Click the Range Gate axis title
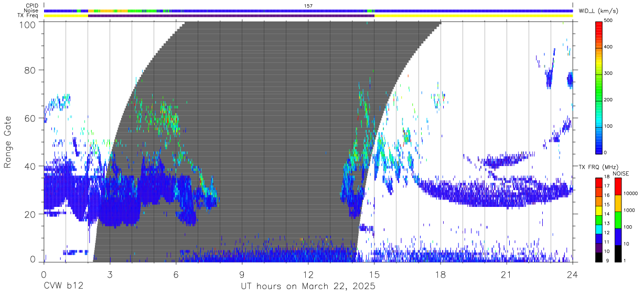The height and width of the screenshot is (297, 644). pos(8,142)
